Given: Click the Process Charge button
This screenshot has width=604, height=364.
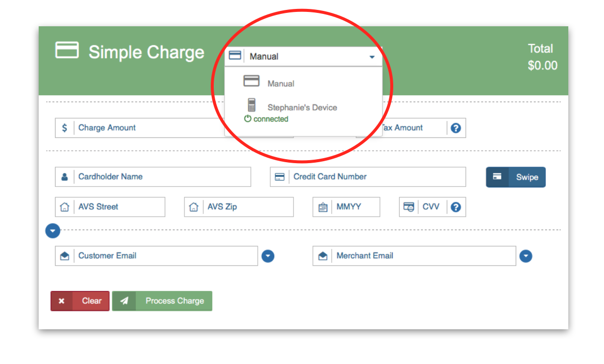Looking at the screenshot, I should click(x=162, y=301).
